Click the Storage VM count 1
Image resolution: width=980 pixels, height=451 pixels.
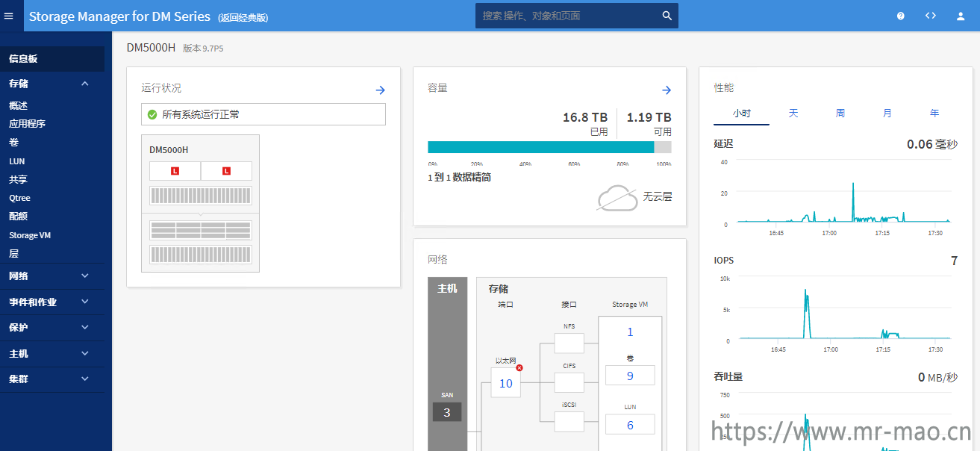(630, 332)
